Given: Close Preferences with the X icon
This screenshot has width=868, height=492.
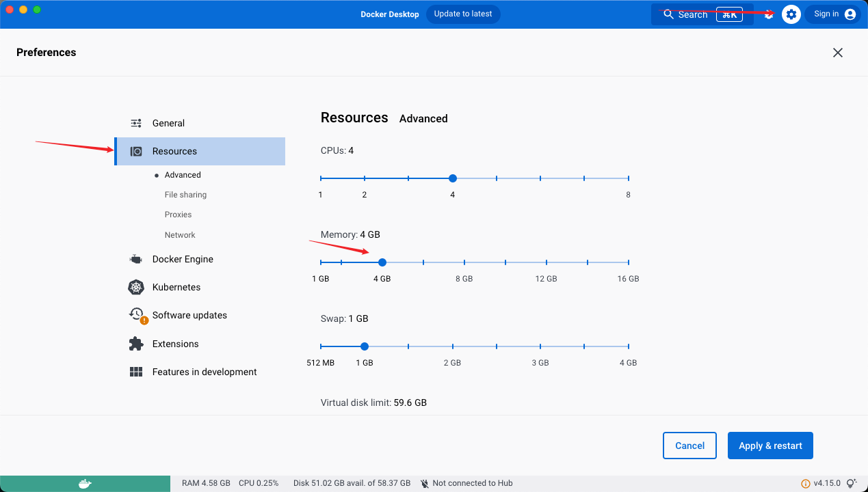Looking at the screenshot, I should pos(838,53).
